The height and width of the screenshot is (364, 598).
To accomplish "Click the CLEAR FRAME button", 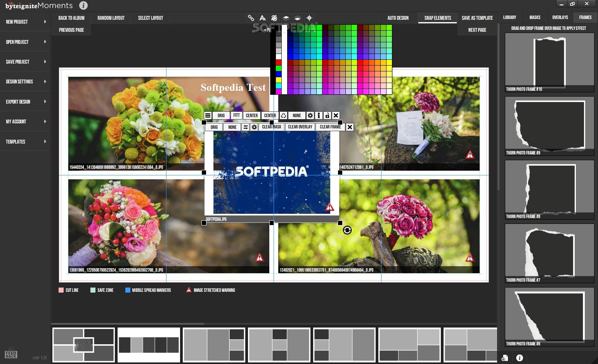I will tap(330, 127).
